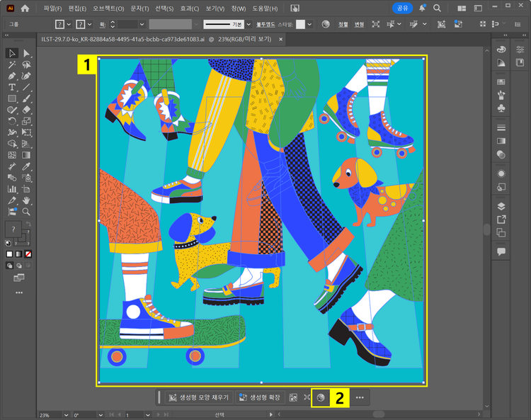Open the 효과(C) menu
This screenshot has height=420, width=531.
189,8
